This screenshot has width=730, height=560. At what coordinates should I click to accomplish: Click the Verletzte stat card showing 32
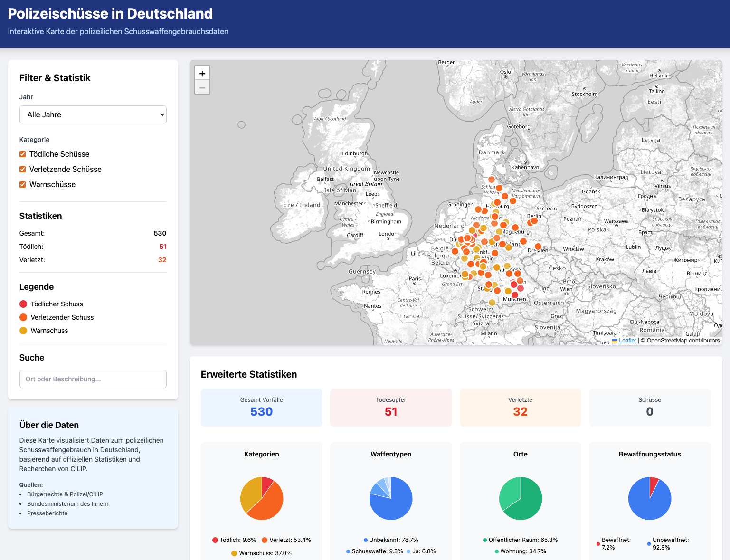click(521, 408)
